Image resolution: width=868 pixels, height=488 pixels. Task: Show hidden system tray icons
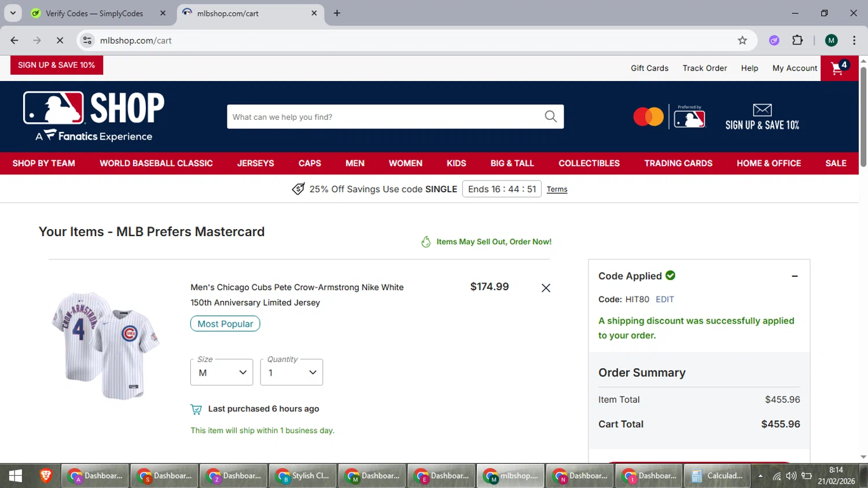coord(760,476)
